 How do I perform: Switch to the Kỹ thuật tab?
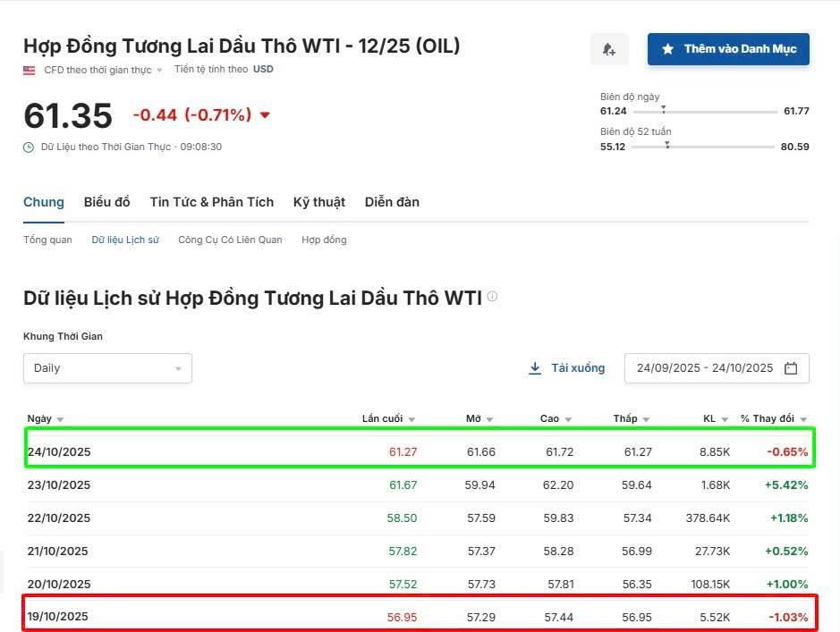(x=319, y=202)
